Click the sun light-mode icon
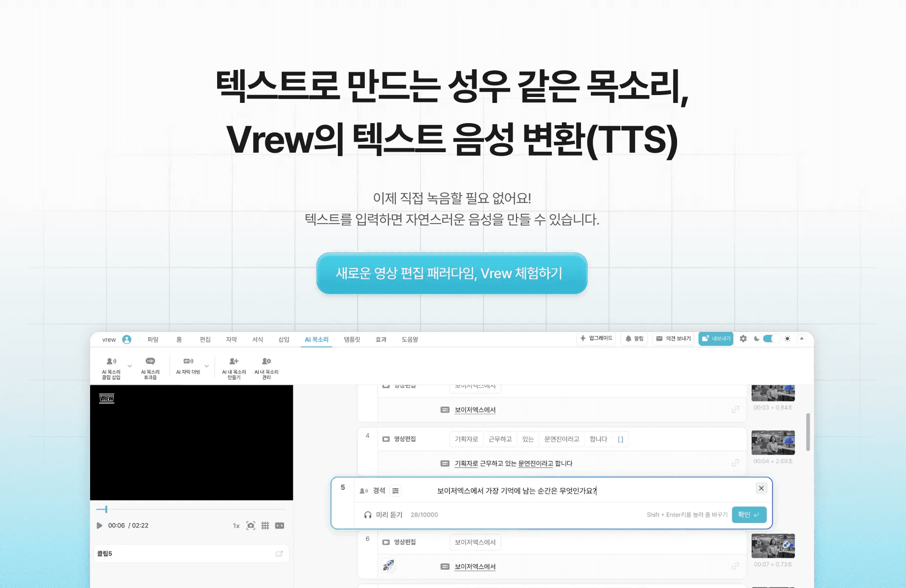Image resolution: width=906 pixels, height=588 pixels. (x=787, y=338)
